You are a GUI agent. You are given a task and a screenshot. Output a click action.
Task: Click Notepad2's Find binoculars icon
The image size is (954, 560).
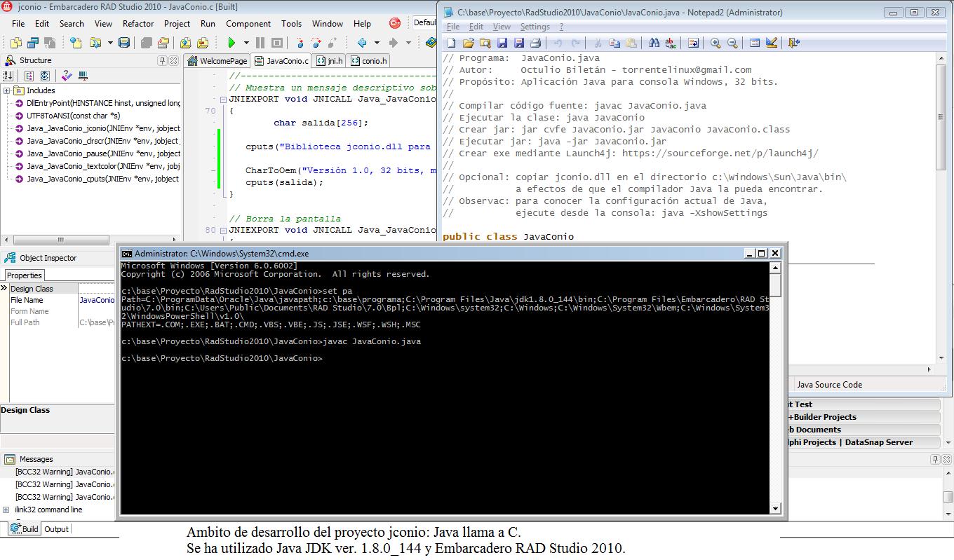coord(654,43)
